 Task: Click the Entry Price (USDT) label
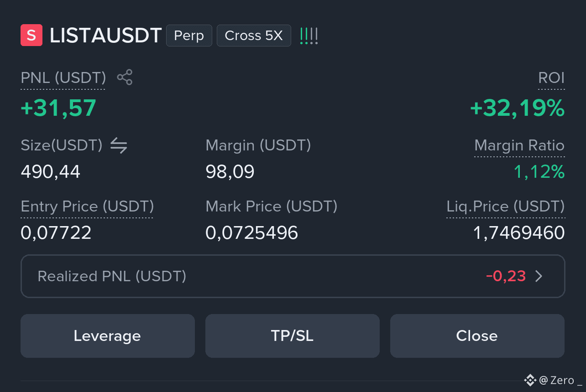[87, 206]
